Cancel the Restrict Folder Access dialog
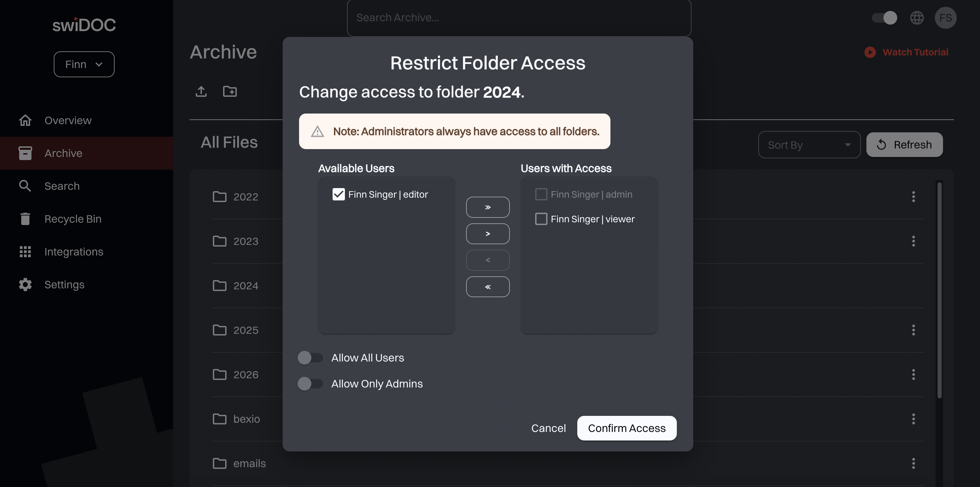 tap(548, 428)
